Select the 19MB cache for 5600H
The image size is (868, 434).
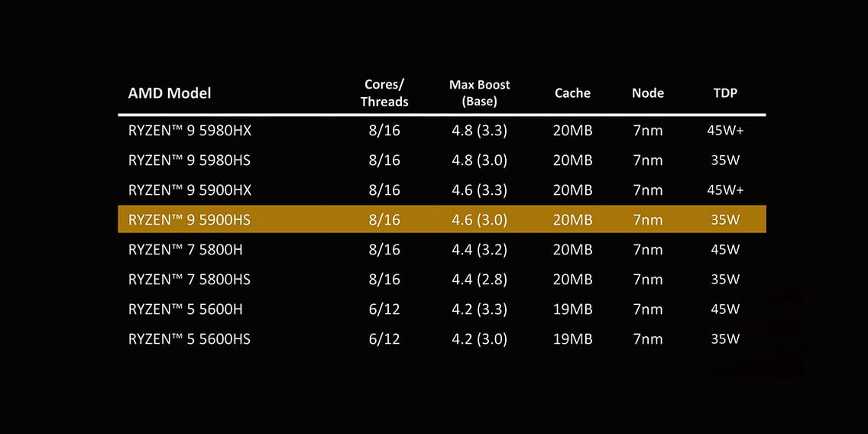[572, 309]
